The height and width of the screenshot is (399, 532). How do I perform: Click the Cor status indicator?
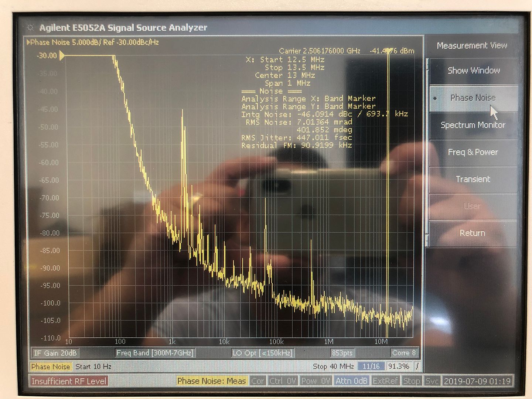[x=258, y=381]
